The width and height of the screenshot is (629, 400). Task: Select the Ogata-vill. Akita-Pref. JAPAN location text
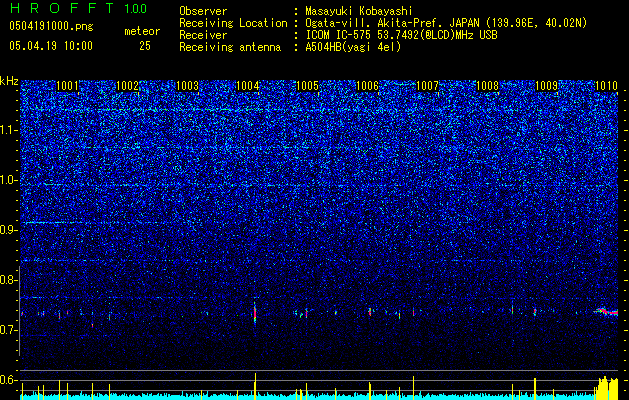pyautogui.click(x=446, y=23)
